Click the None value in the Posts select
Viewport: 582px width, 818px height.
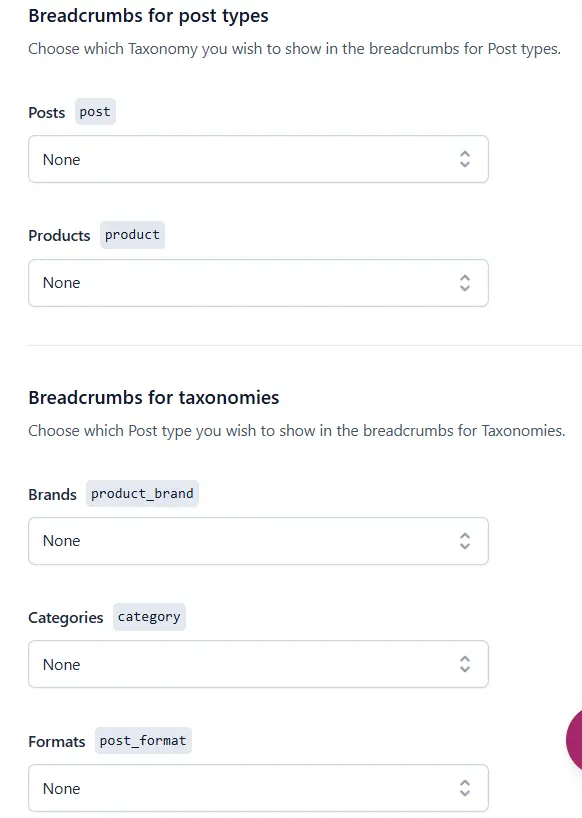point(61,159)
